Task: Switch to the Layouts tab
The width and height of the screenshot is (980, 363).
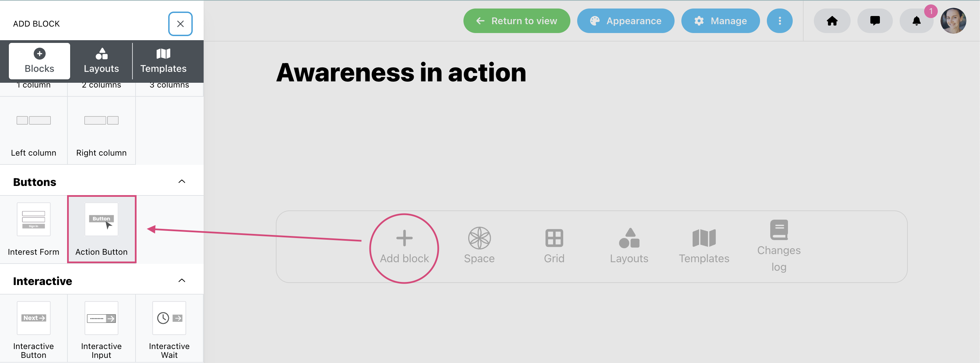Action: pos(101,61)
